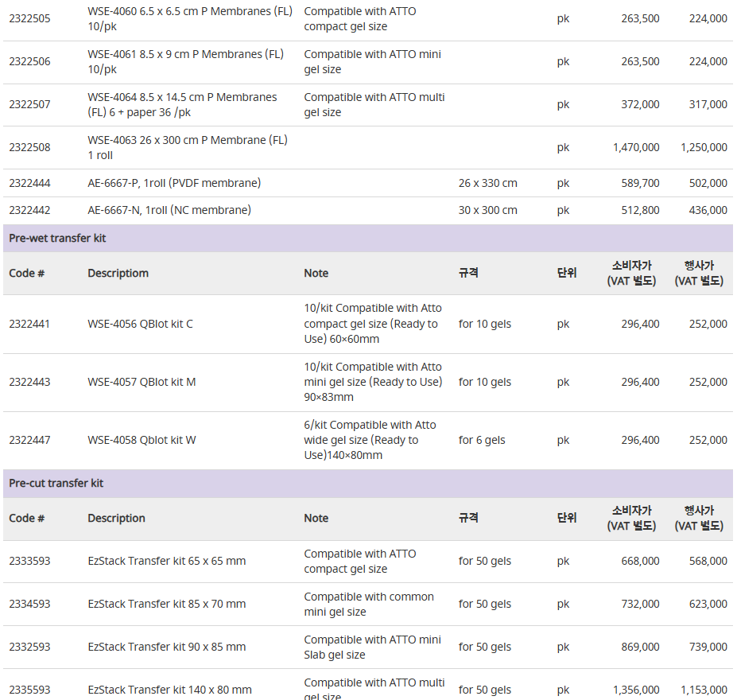Click EzStack Transfer kit 140 x 80 mm
Viewport: 737px width, 700px height.
coord(169,690)
